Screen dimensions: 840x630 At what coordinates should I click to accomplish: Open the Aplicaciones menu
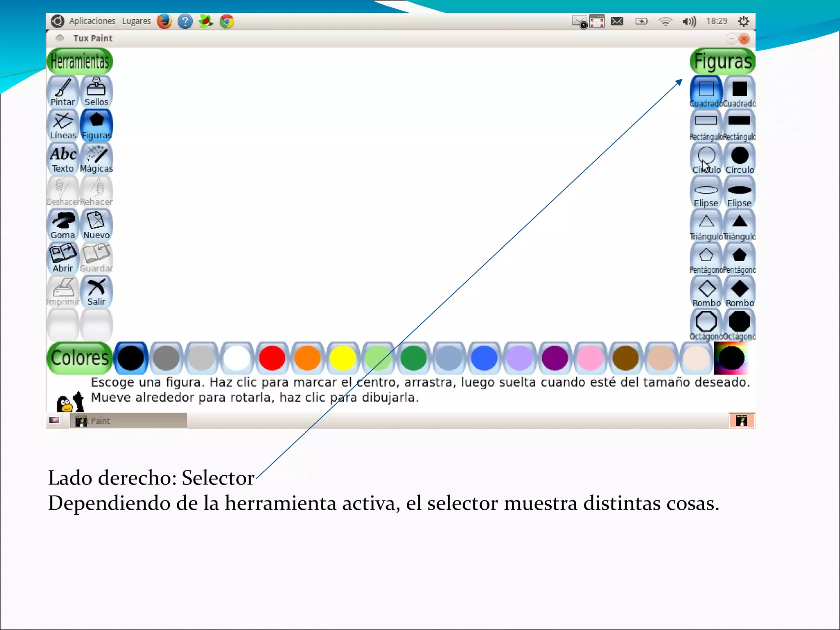point(92,21)
